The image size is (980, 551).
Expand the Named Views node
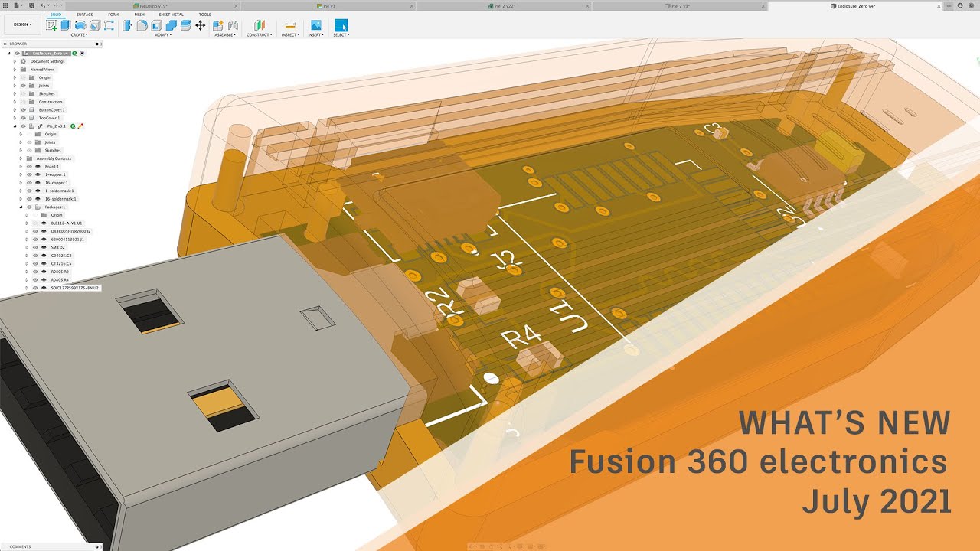[15, 69]
